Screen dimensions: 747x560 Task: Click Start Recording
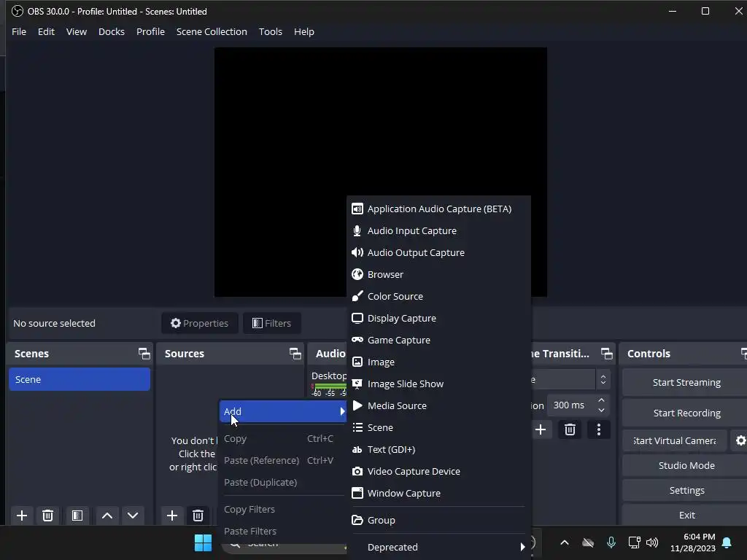(x=686, y=413)
